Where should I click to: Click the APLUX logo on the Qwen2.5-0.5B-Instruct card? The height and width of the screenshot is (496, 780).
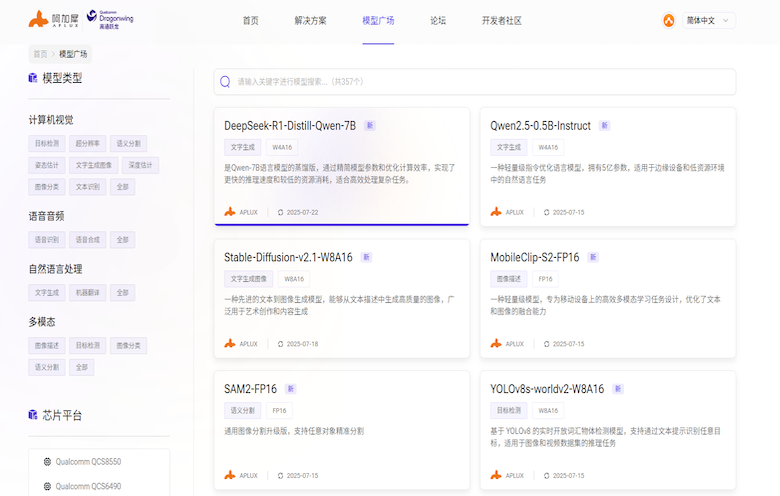pos(496,212)
